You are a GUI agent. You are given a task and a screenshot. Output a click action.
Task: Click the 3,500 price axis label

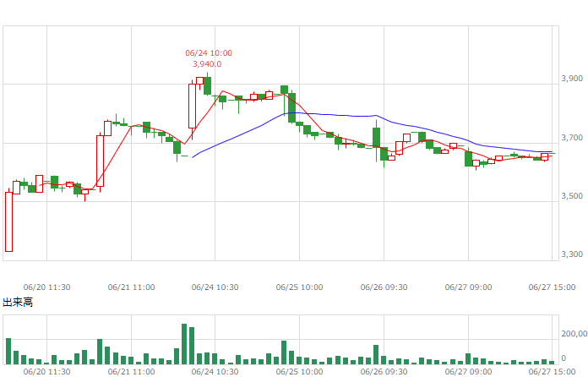[x=572, y=196]
